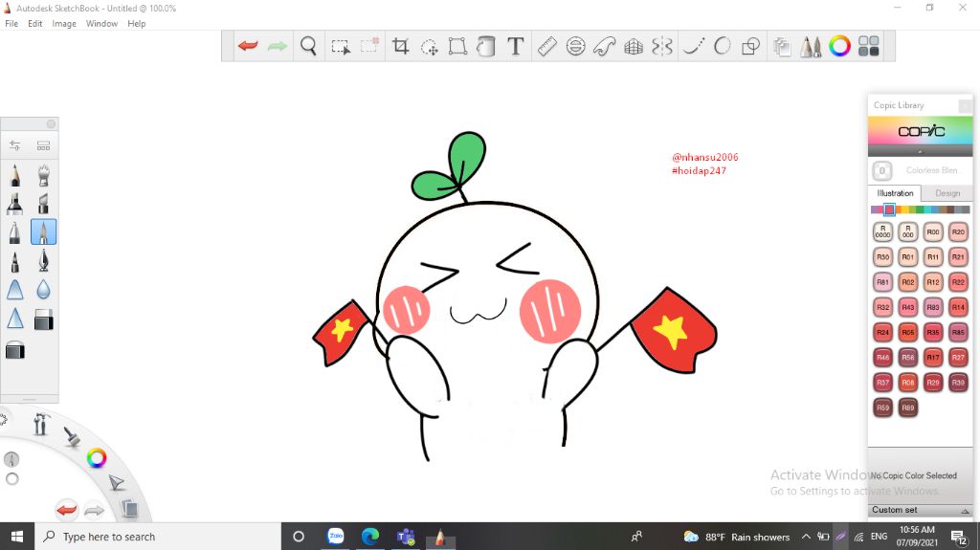
Task: Open the Draw Style shapes tool
Action: tap(750, 46)
